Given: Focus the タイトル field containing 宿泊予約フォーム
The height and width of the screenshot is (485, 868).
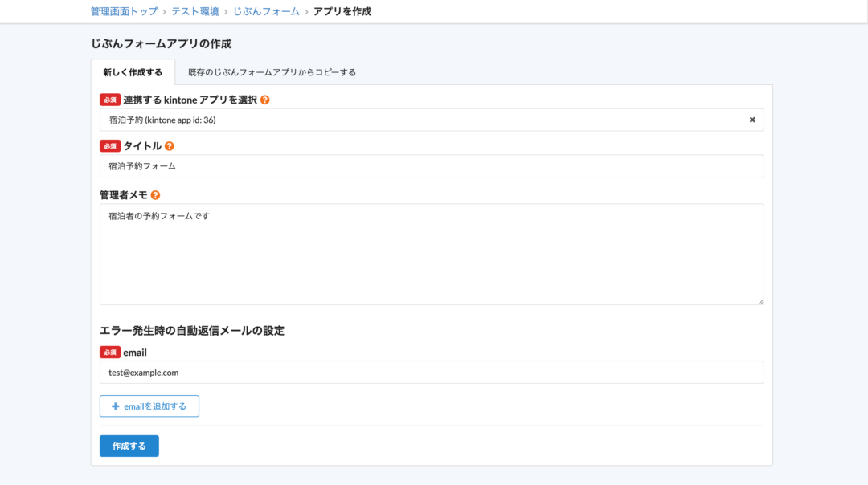Looking at the screenshot, I should (431, 166).
